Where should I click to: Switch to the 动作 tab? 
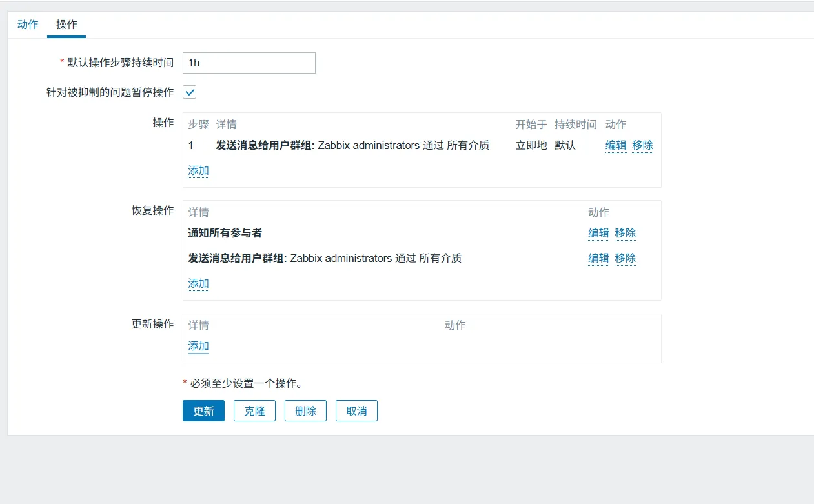[28, 25]
